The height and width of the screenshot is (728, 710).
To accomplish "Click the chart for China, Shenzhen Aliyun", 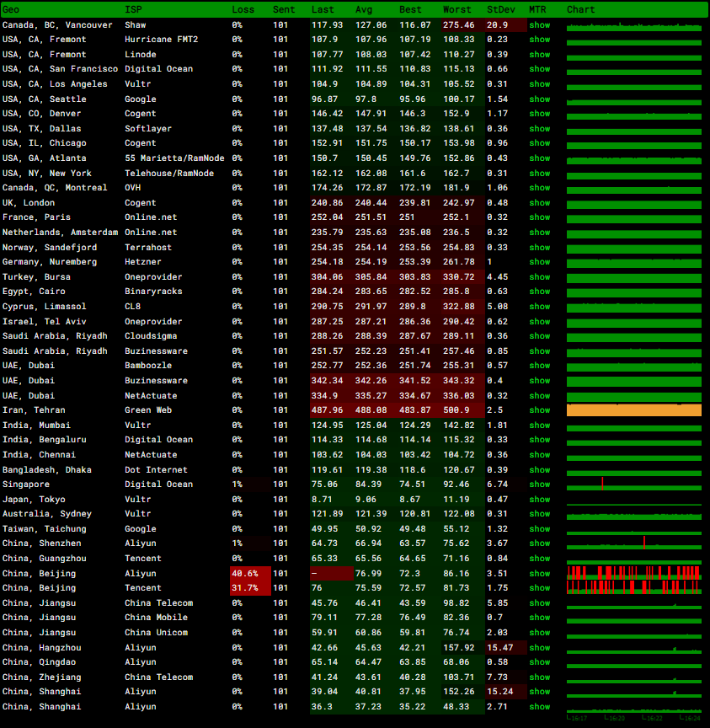I will [x=633, y=543].
